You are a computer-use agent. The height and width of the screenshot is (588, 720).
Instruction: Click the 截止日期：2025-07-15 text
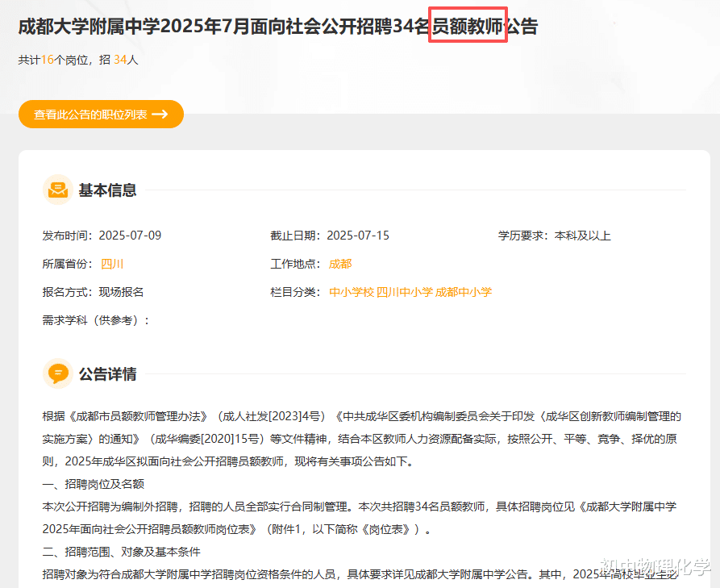point(330,236)
